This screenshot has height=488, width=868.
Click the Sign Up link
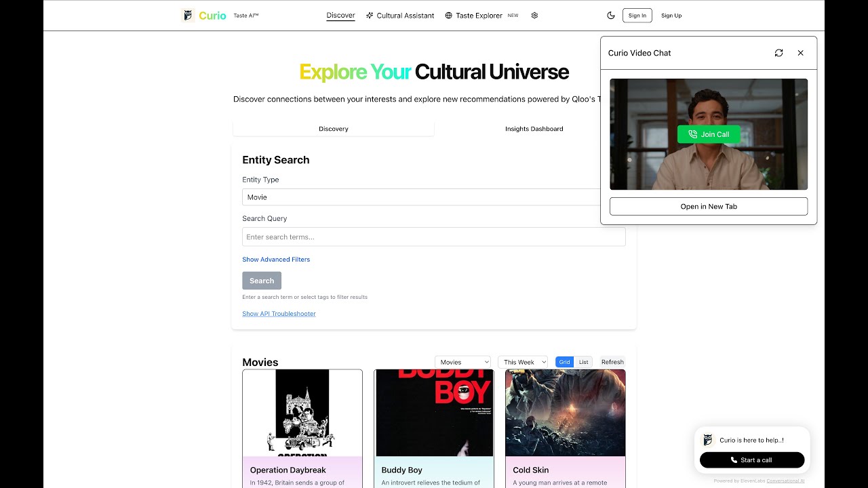671,16
